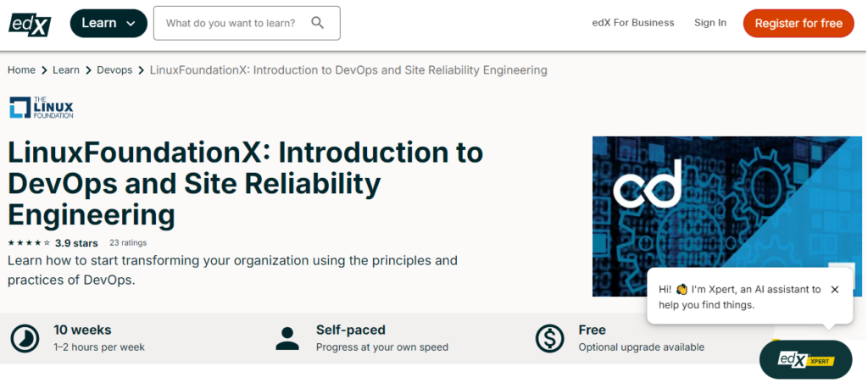Click the course title heading
The image size is (868, 383).
245,184
